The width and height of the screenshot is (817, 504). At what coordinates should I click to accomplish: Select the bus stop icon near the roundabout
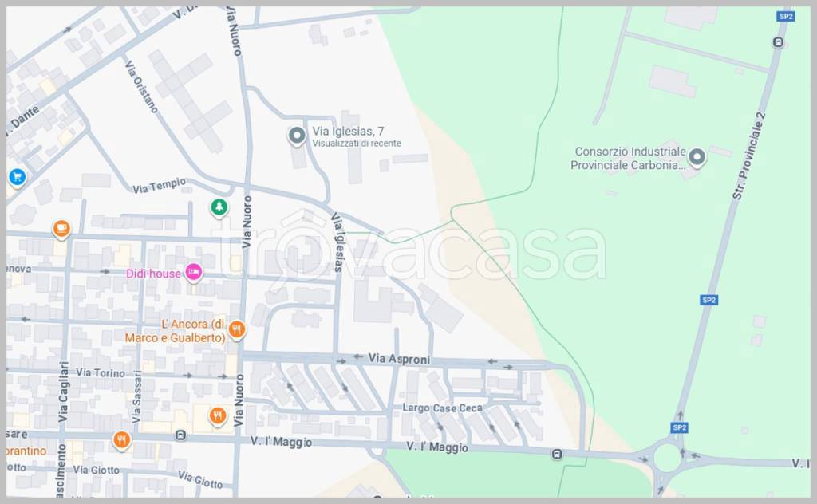[556, 455]
